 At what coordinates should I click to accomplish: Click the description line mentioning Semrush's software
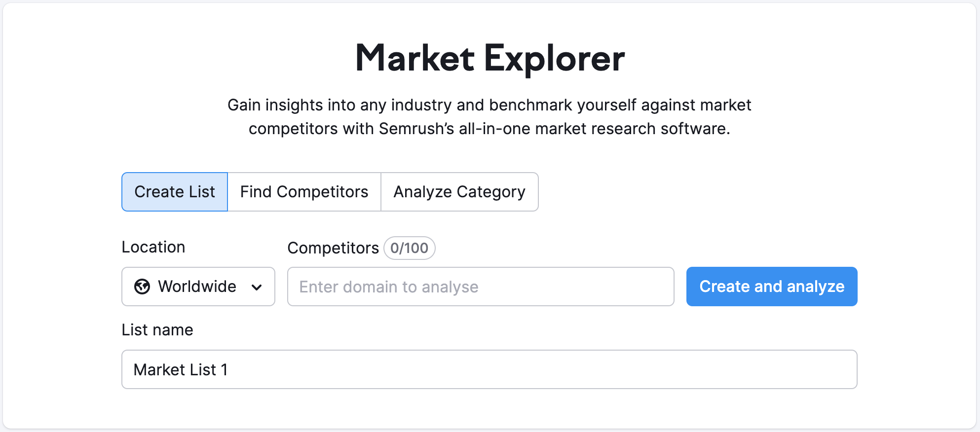pos(490,129)
